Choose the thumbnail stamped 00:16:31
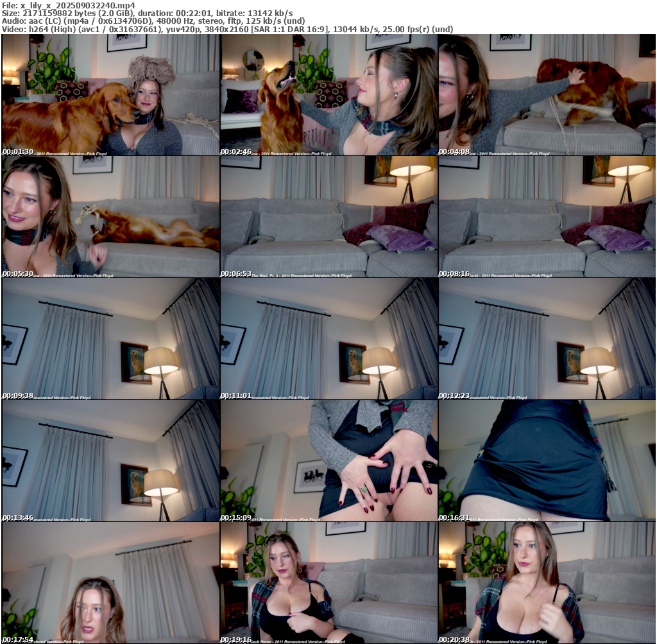Screen dimensions: 657x644 point(547,461)
